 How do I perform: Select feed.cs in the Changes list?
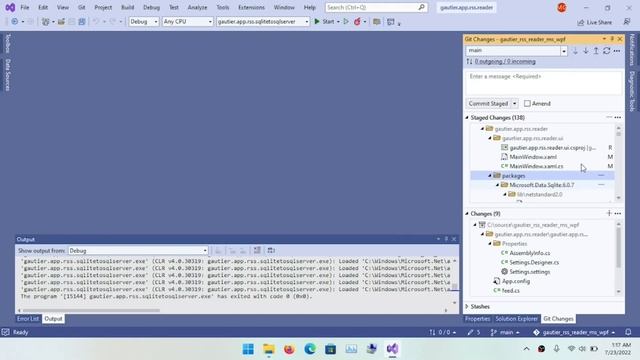511,291
